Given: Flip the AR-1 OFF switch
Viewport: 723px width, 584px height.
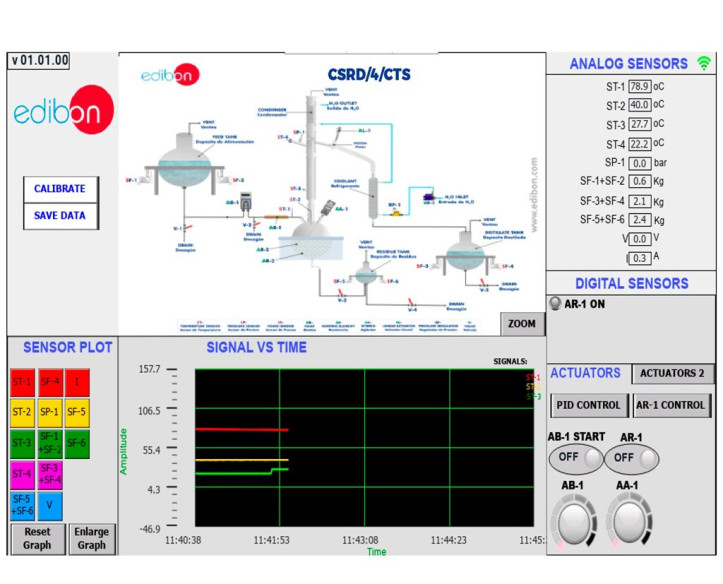Looking at the screenshot, I should (x=632, y=460).
